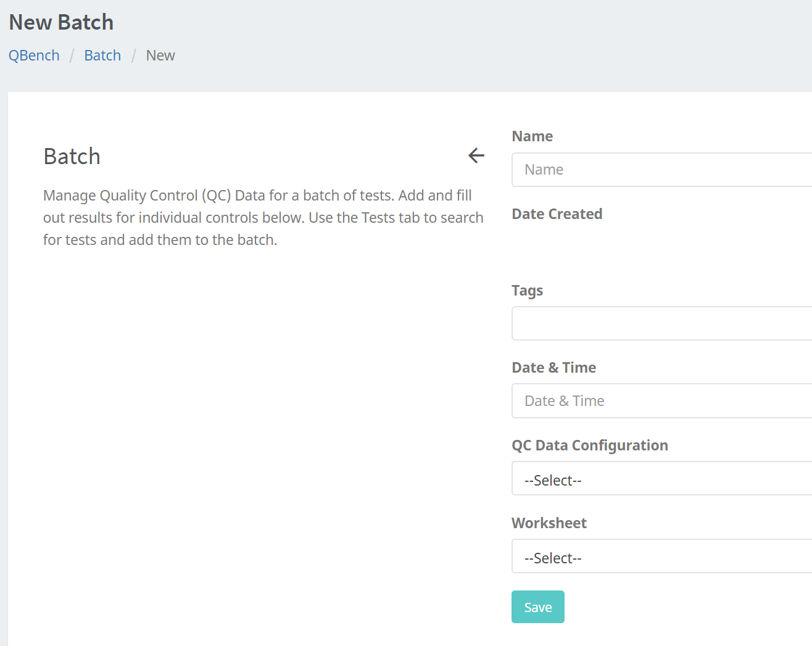Image resolution: width=812 pixels, height=646 pixels.
Task: Click the slash between QBench and Batch
Action: 72,56
